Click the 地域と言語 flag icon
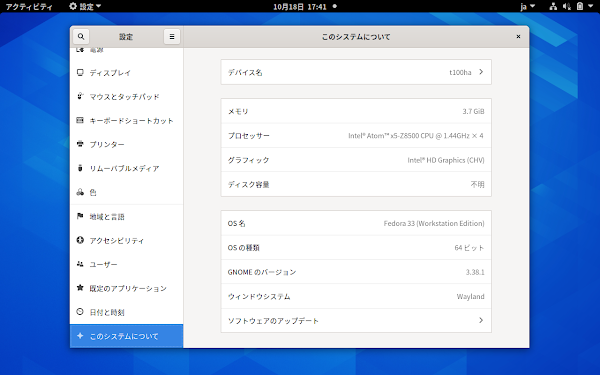Viewport: 600px width, 375px height. pyautogui.click(x=80, y=217)
